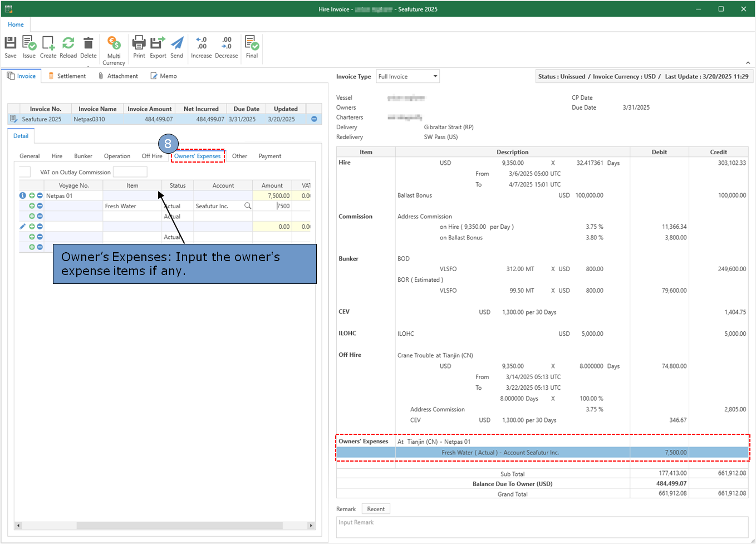756x544 pixels.
Task: Increase decimal places
Action: tap(201, 47)
